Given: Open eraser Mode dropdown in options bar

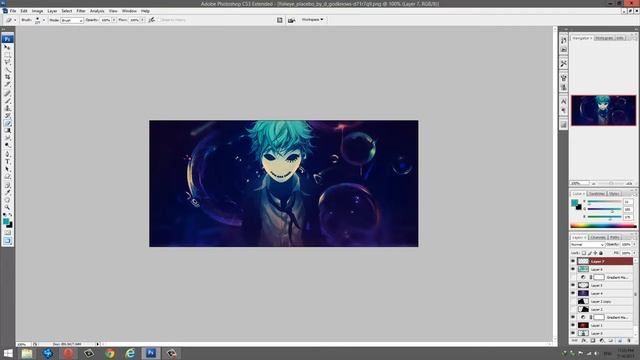Looking at the screenshot, I should [x=72, y=20].
